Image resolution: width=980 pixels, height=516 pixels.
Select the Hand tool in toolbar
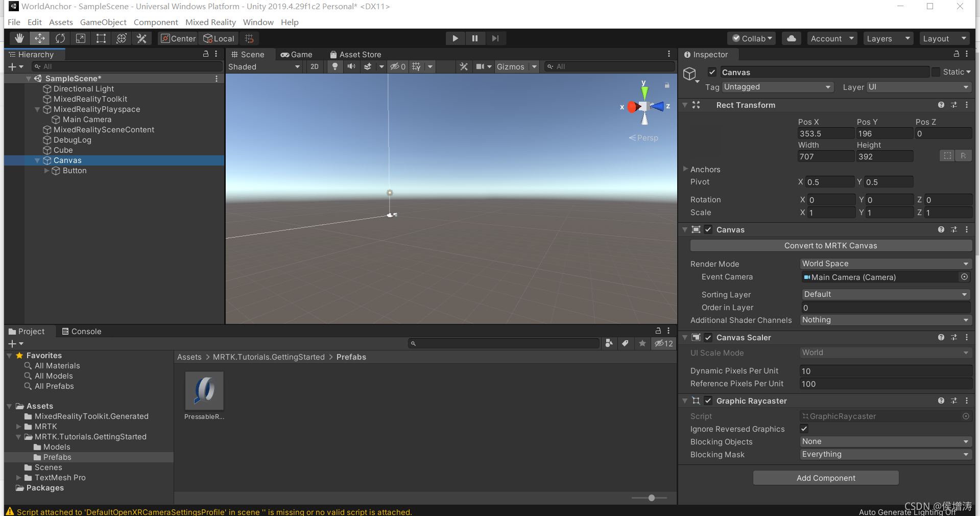(19, 38)
